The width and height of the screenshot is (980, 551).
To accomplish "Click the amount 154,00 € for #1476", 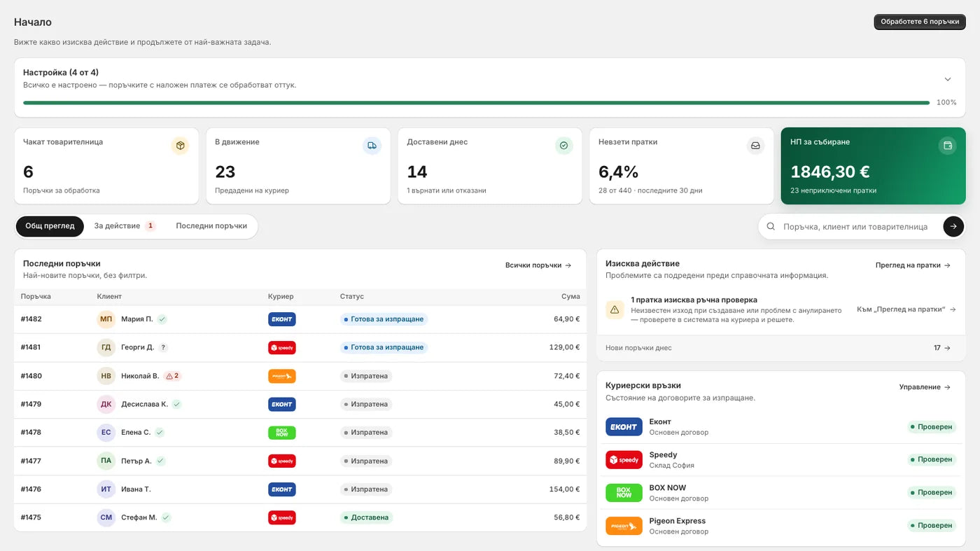I will coord(564,489).
